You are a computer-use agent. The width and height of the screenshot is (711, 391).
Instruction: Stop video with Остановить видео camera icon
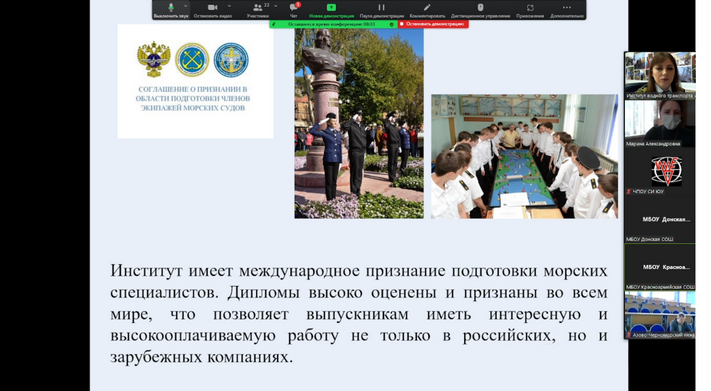pyautogui.click(x=212, y=10)
